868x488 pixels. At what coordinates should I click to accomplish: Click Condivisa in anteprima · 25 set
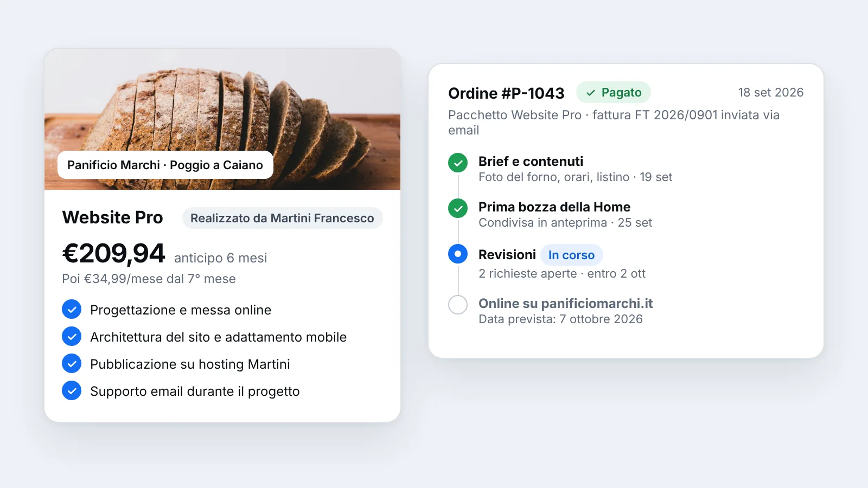coord(565,223)
